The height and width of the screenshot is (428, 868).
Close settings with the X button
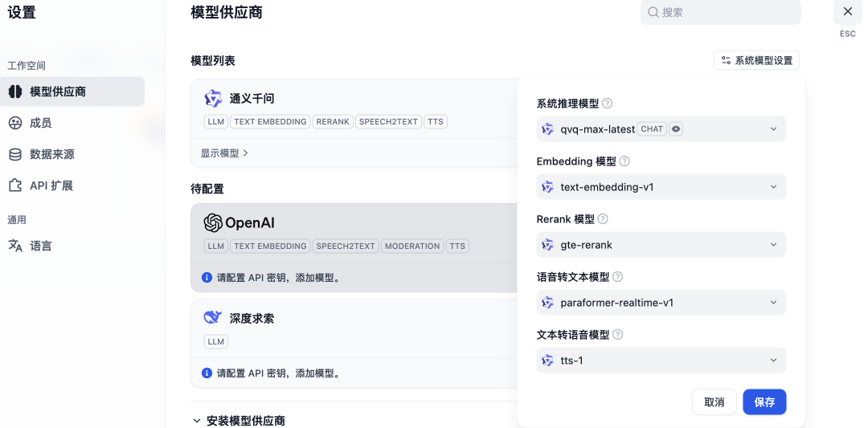[848, 11]
